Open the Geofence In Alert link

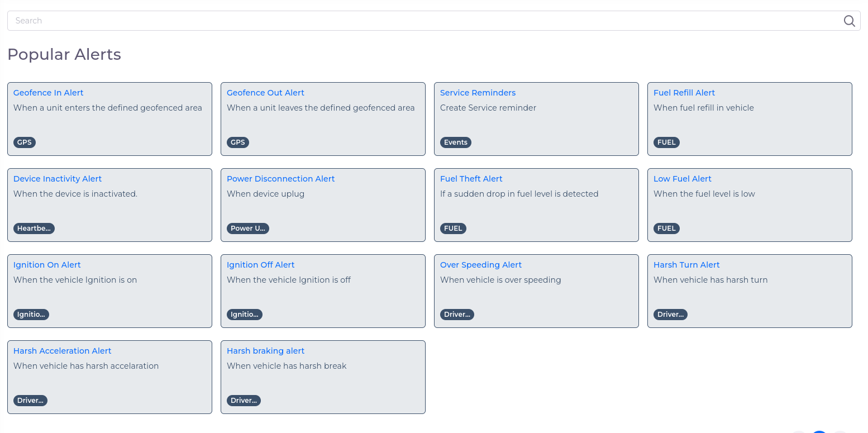48,93
